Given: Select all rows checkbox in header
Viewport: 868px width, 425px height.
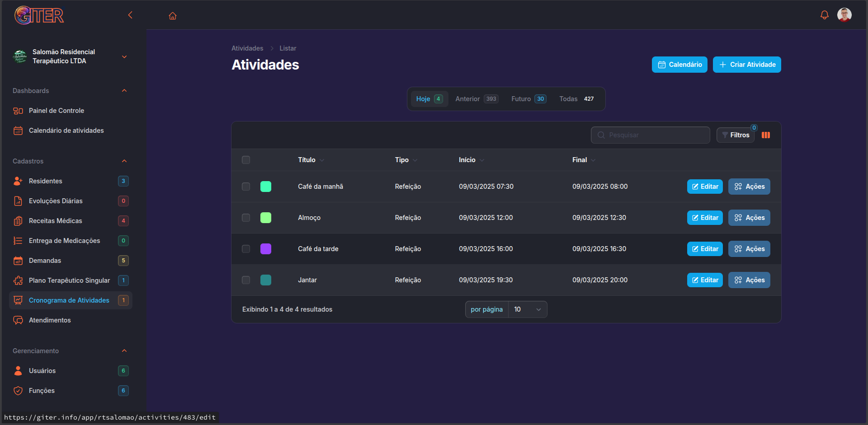Looking at the screenshot, I should pyautogui.click(x=246, y=160).
